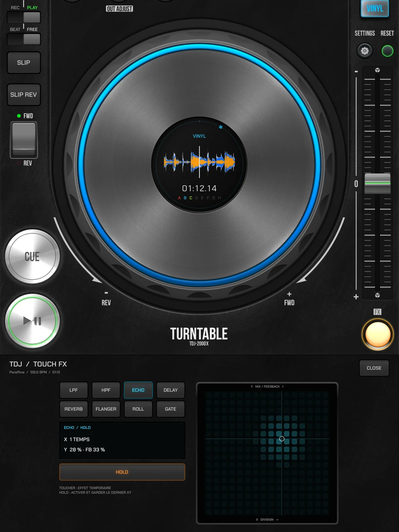Tap the VINYL text on platter center
This screenshot has height=532, width=399.
click(x=199, y=136)
